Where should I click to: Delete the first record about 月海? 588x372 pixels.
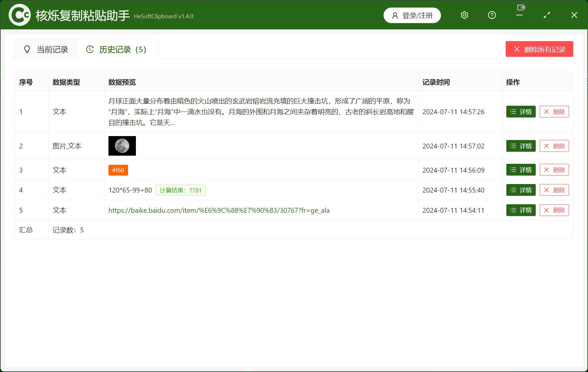tap(554, 112)
